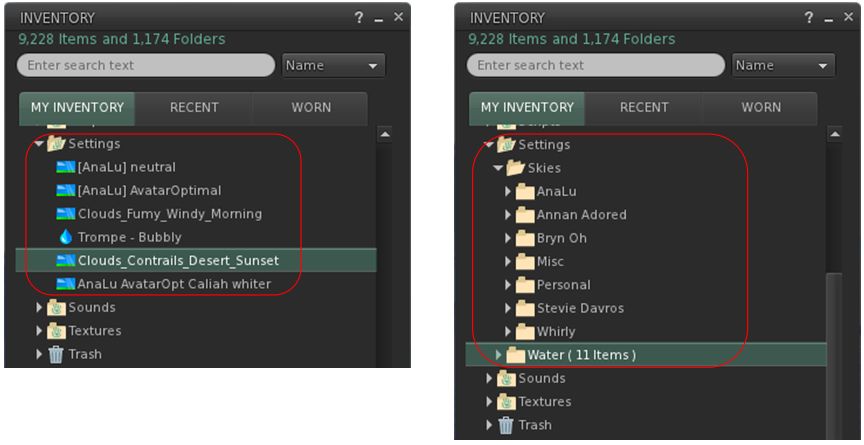The height and width of the screenshot is (445, 864).
Task: Click the water drop icon for Trompe - Bubbly
Action: pos(66,237)
